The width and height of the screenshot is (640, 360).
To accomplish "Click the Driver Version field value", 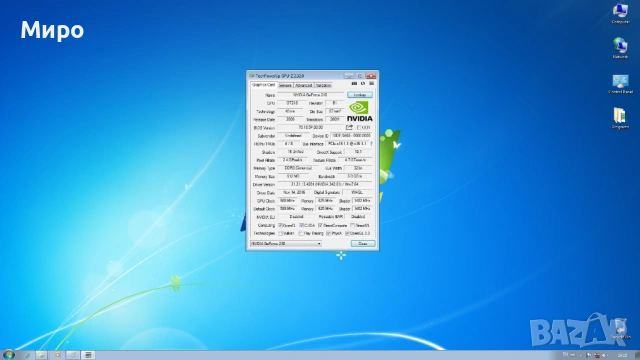I will coord(325,184).
